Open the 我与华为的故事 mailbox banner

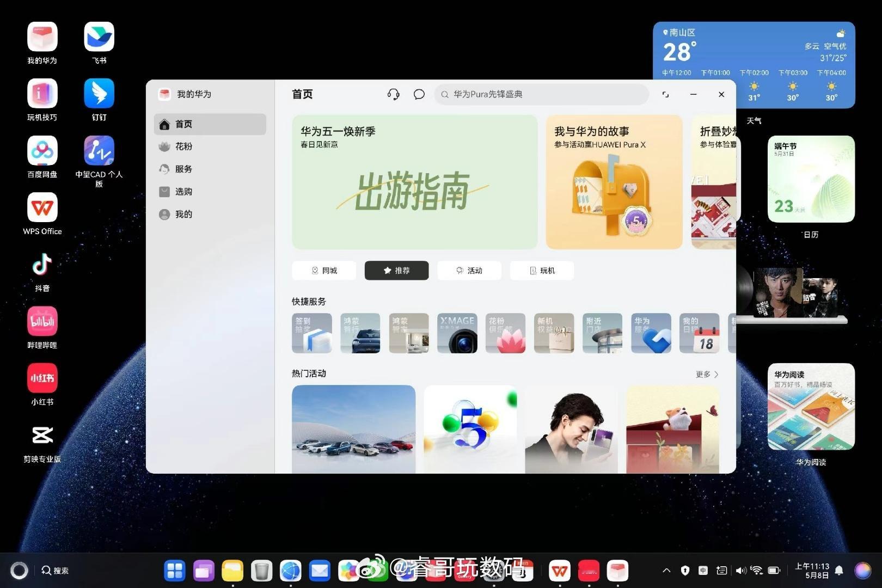tap(614, 182)
